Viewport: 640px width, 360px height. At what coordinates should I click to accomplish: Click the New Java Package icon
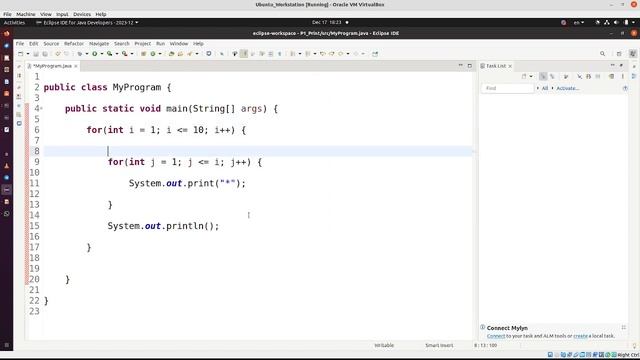click(143, 54)
